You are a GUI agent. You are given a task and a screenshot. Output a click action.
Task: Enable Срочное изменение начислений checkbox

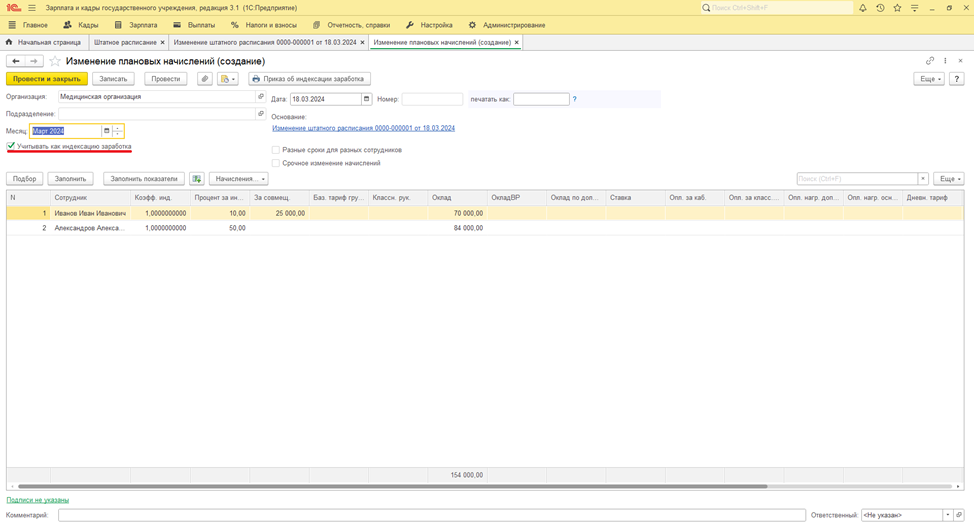point(276,163)
